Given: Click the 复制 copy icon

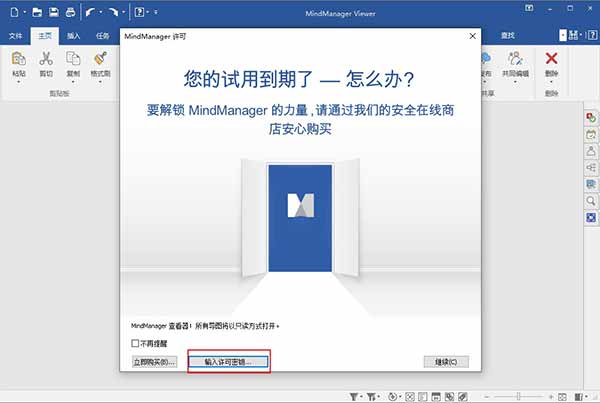Looking at the screenshot, I should coord(73,59).
